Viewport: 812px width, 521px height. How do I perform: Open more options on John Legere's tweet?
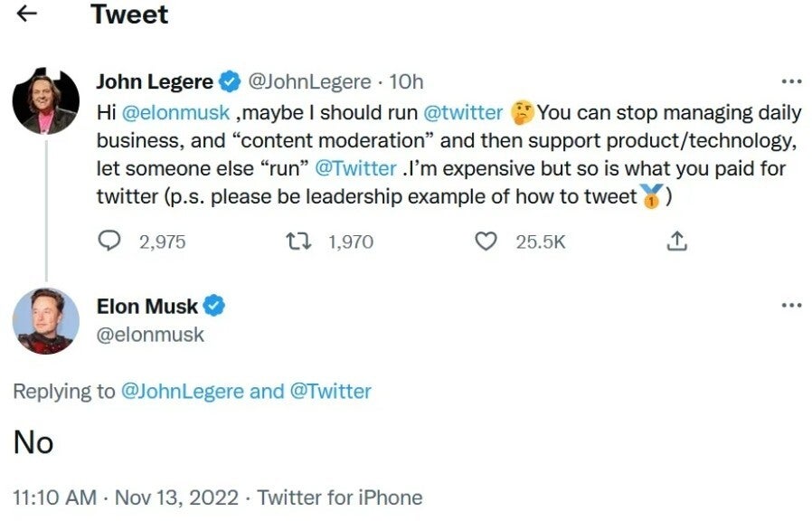click(x=791, y=81)
